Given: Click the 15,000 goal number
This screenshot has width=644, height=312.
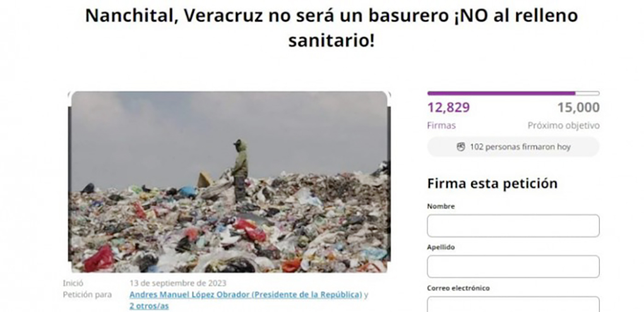Looking at the screenshot, I should [x=578, y=108].
